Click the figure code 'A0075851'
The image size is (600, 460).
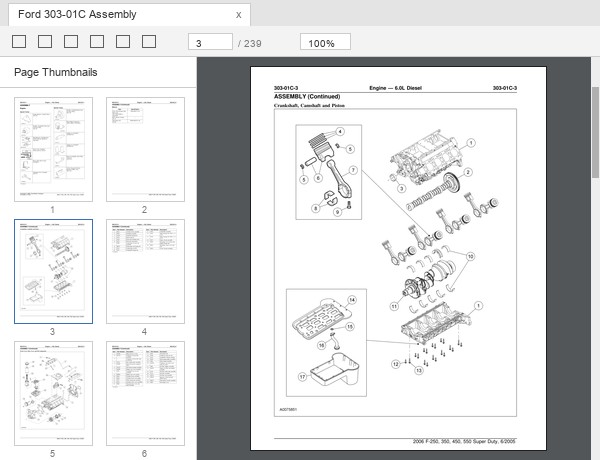[288, 409]
